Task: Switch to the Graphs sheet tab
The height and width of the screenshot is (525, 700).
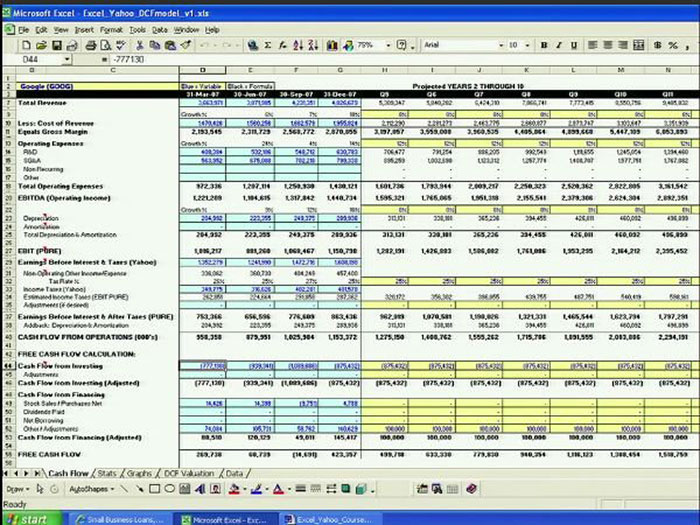Action: (139, 473)
